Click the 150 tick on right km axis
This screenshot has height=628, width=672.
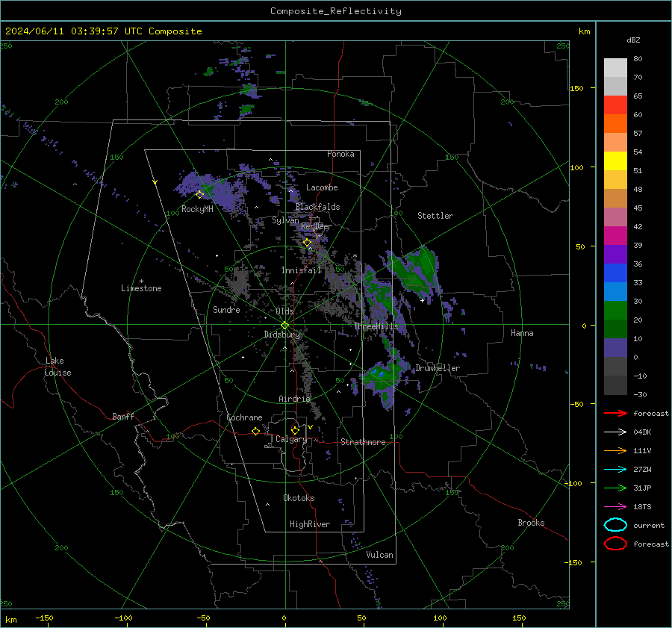point(577,88)
